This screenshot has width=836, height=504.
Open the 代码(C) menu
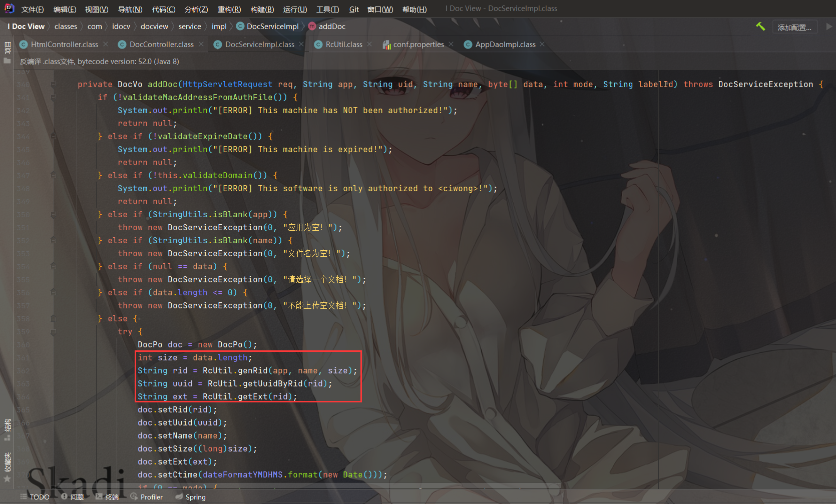coord(163,9)
